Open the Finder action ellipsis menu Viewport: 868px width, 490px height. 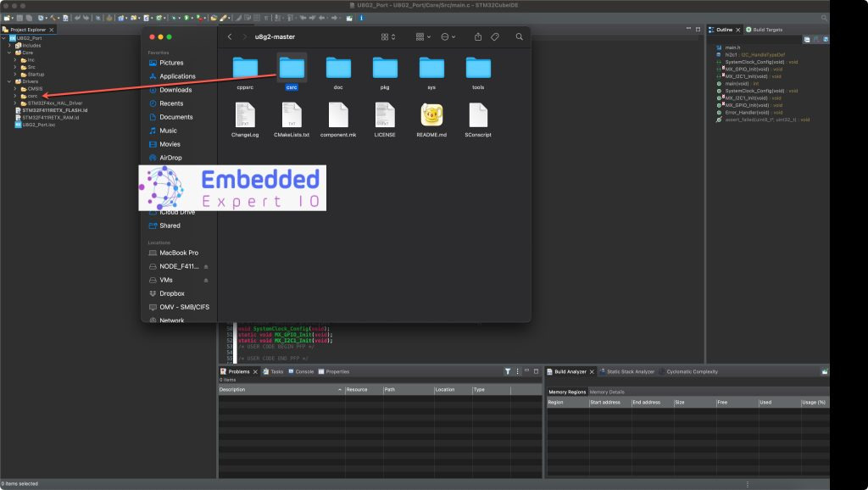point(448,36)
